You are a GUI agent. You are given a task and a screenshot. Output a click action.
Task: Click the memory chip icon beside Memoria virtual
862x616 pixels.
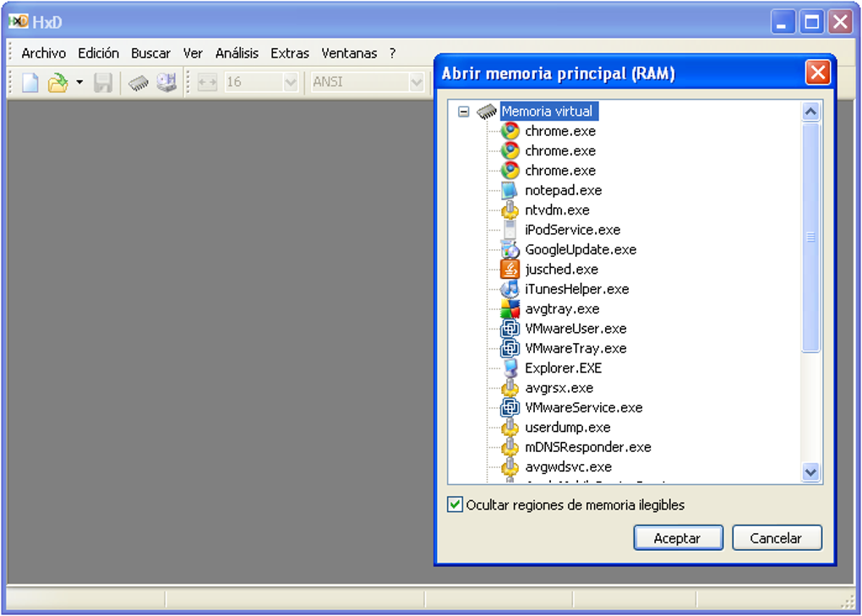(x=487, y=112)
